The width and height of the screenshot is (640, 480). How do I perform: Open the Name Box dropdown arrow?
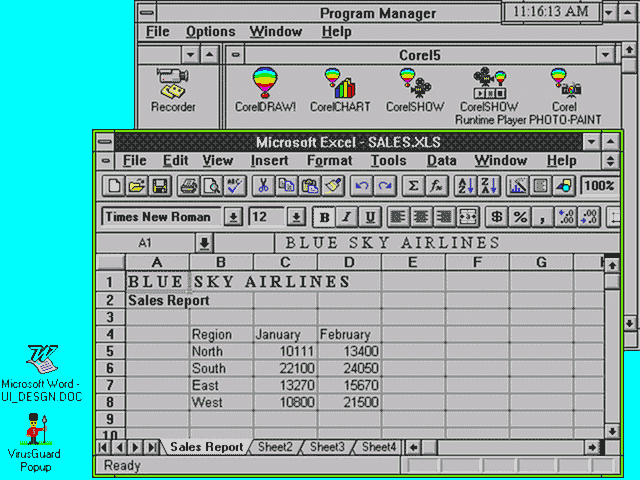[x=204, y=243]
